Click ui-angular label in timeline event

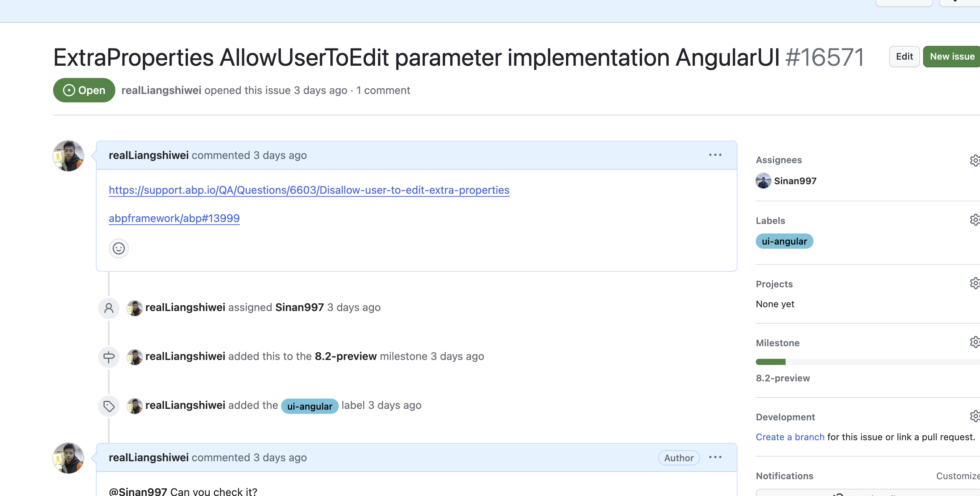pos(309,406)
